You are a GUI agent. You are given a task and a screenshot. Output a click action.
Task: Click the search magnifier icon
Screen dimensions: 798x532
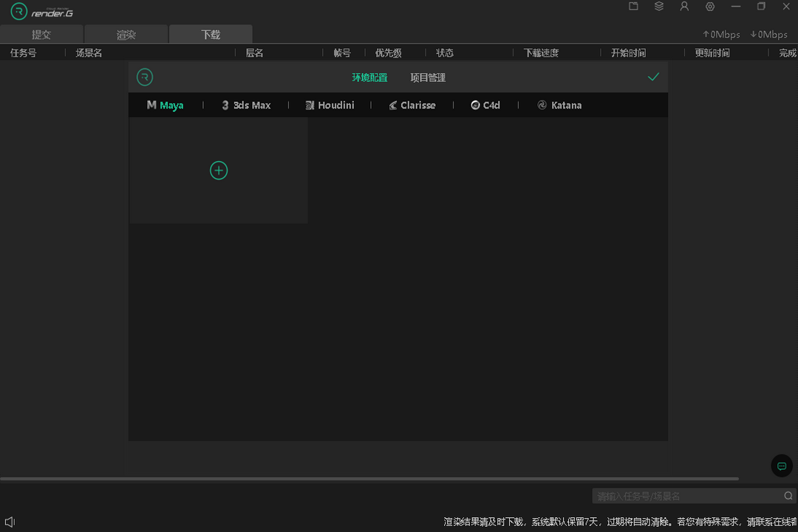[x=788, y=496]
